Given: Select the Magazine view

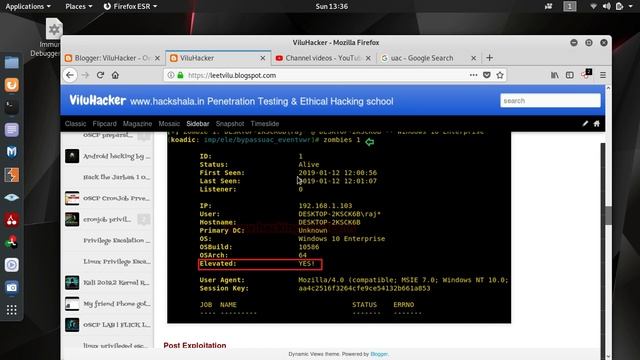Looking at the screenshot, I should (137, 124).
